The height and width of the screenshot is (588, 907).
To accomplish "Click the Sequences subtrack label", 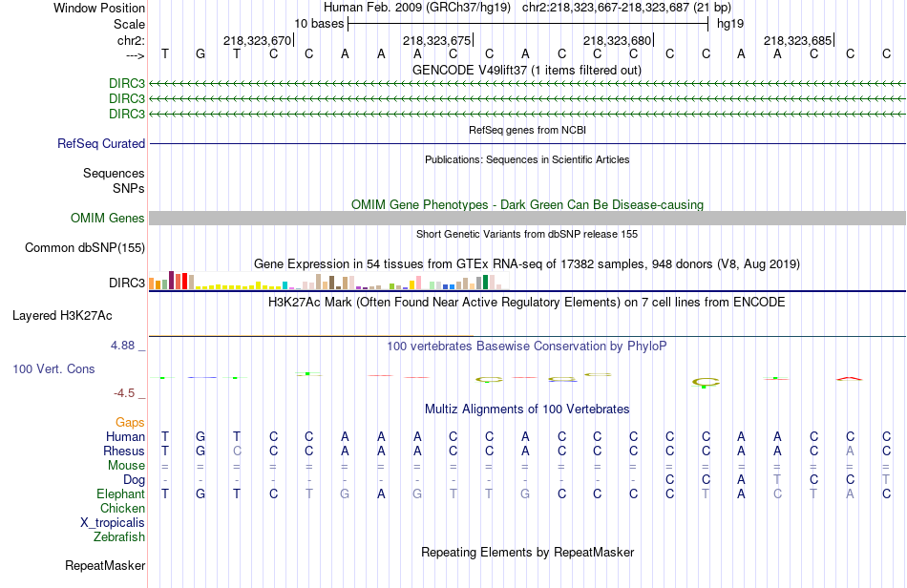I will click(114, 173).
